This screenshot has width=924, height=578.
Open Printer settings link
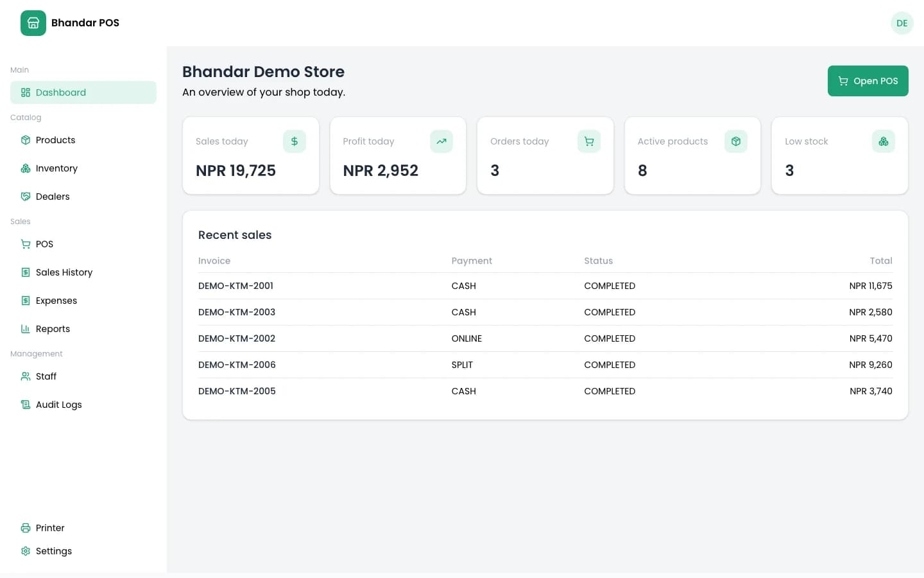click(83, 528)
